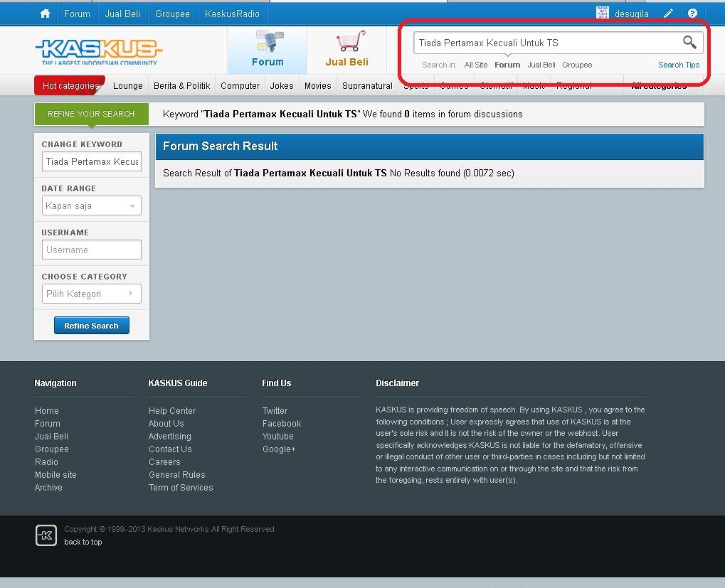Open Forum in top navigation bar
This screenshot has height=588, width=725.
point(77,14)
